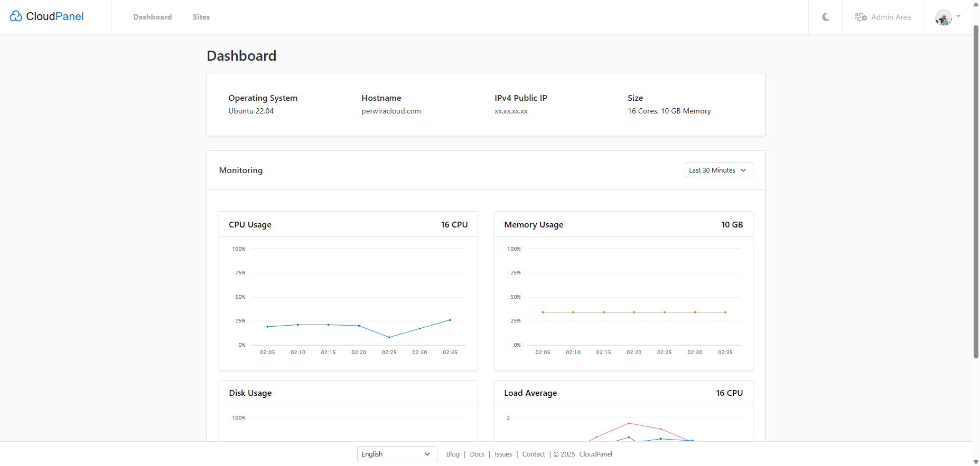Image resolution: width=980 pixels, height=466 pixels.
Task: Open the English language selector
Action: coord(397,454)
